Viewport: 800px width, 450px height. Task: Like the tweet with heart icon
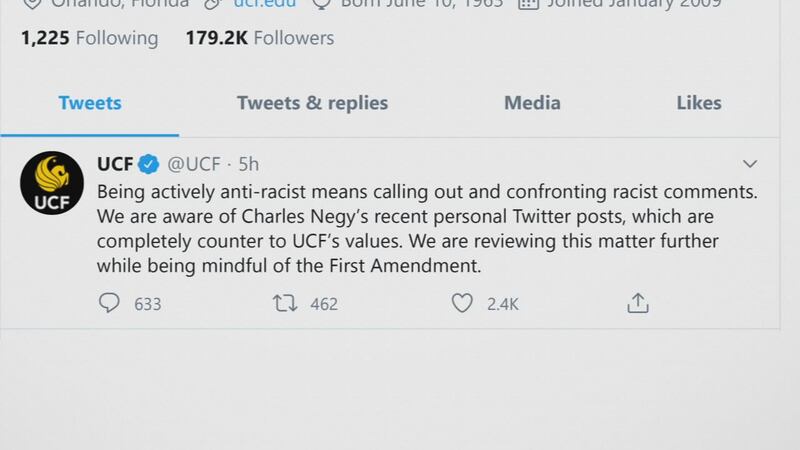[x=462, y=303]
